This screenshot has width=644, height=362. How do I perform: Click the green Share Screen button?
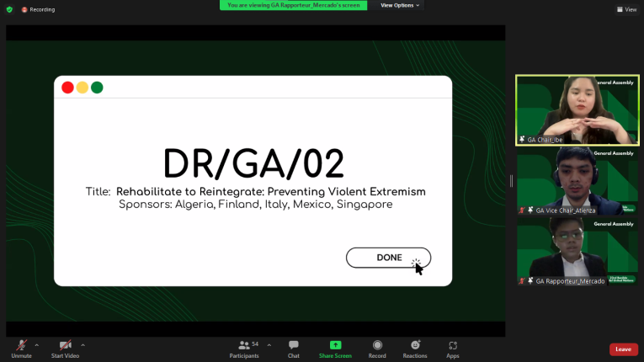335,349
